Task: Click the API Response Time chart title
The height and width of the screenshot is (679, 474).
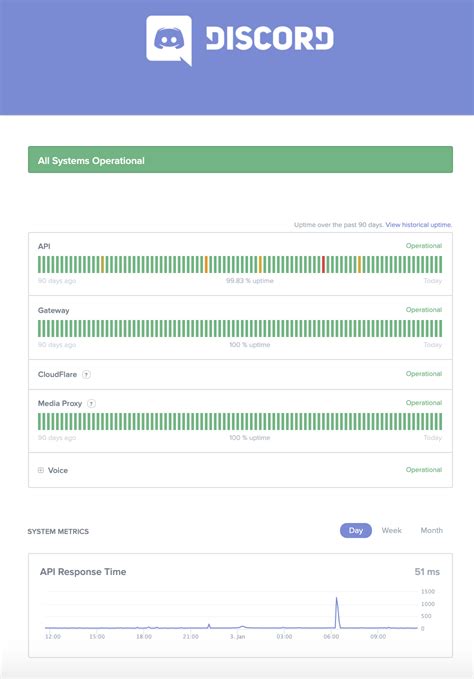Action: coord(83,572)
